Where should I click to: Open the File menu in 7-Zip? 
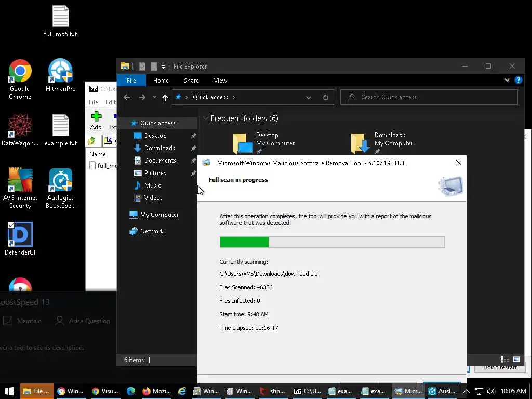coord(94,102)
